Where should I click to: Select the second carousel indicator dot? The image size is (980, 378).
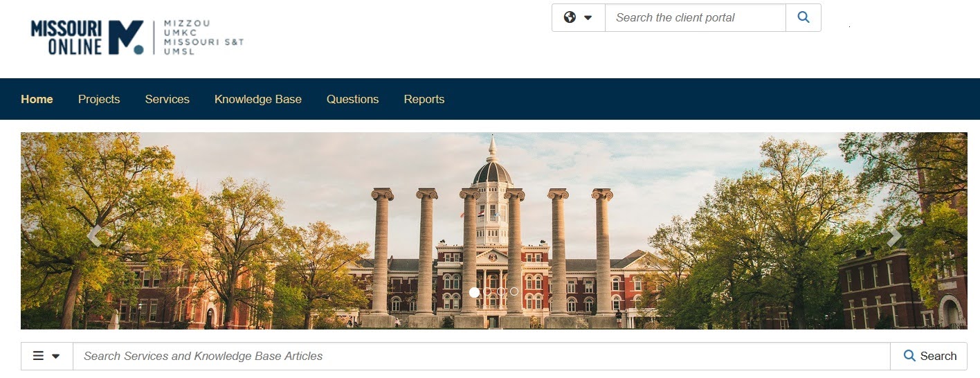pos(488,291)
